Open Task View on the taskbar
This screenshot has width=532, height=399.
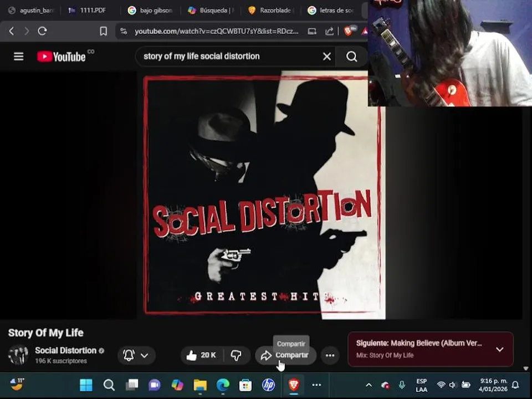click(x=132, y=385)
